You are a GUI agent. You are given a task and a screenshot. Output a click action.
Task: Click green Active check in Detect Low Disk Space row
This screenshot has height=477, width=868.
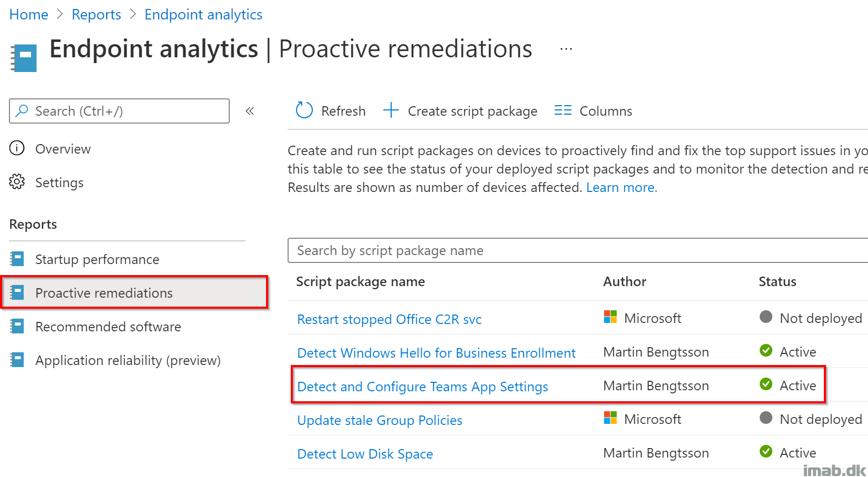(x=766, y=451)
